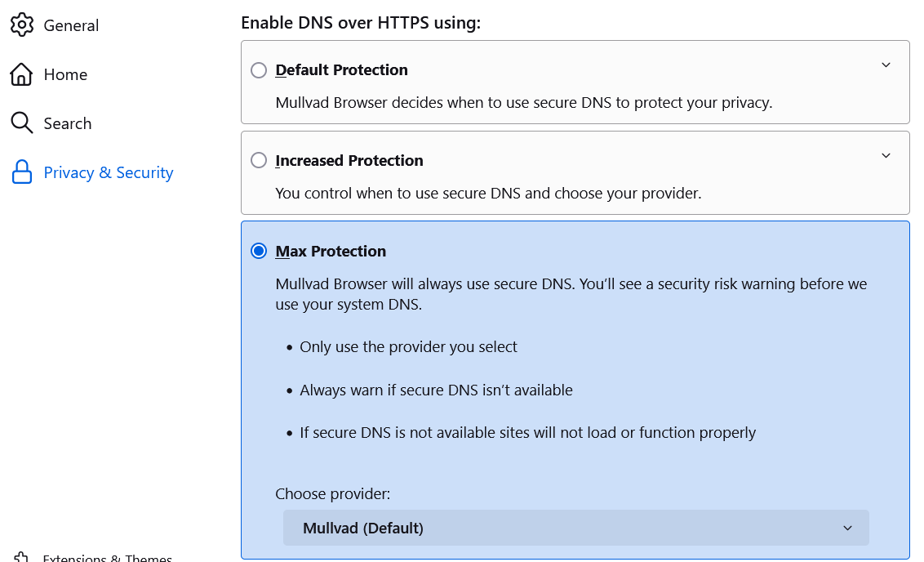Open the Mullvad (Default) provider dropdown
This screenshot has height=562, width=924.
pos(575,528)
